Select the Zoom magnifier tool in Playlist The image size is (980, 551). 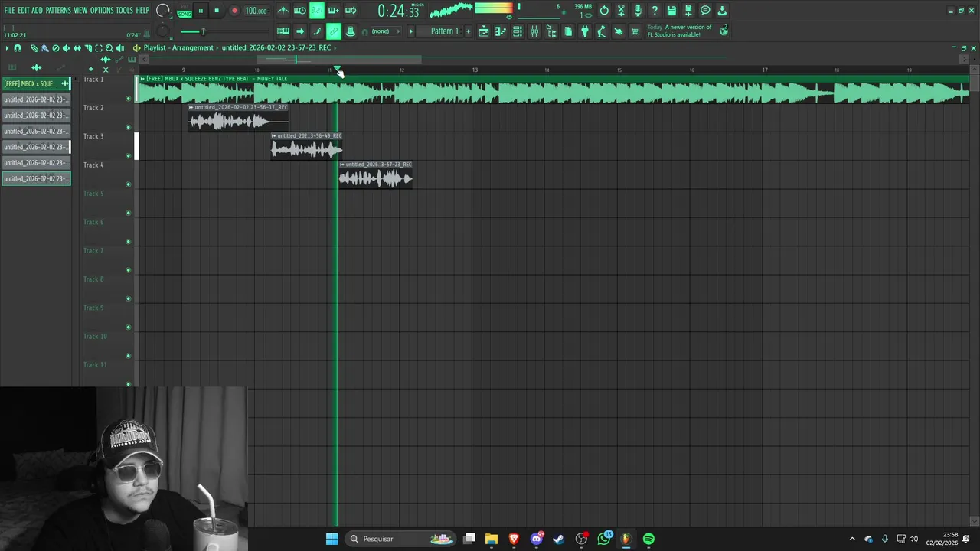pyautogui.click(x=109, y=47)
